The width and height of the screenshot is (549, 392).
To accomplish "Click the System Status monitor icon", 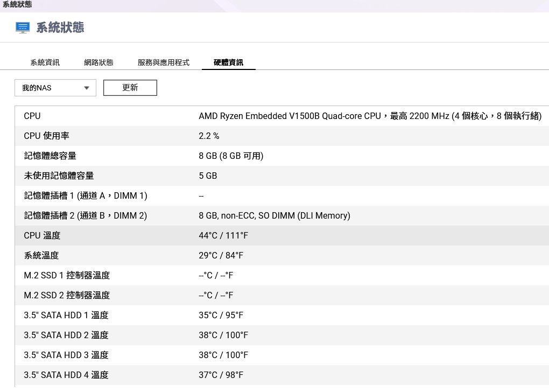I will click(x=23, y=28).
